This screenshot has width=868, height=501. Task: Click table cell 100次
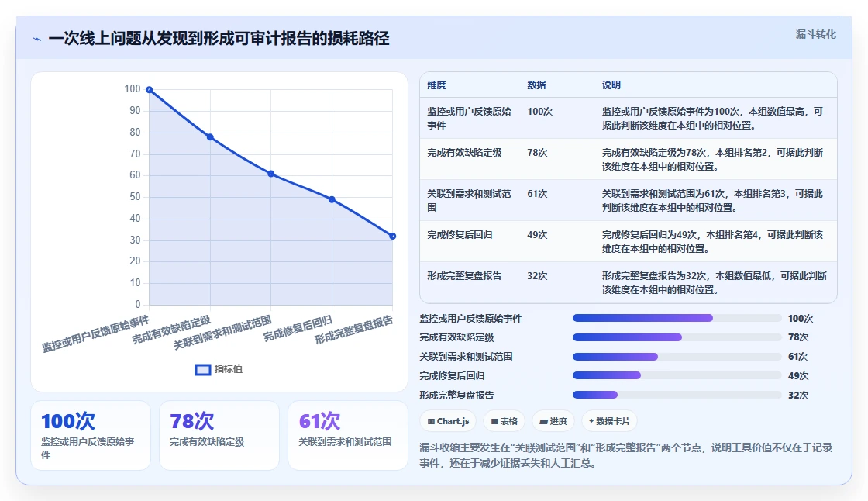[539, 112]
